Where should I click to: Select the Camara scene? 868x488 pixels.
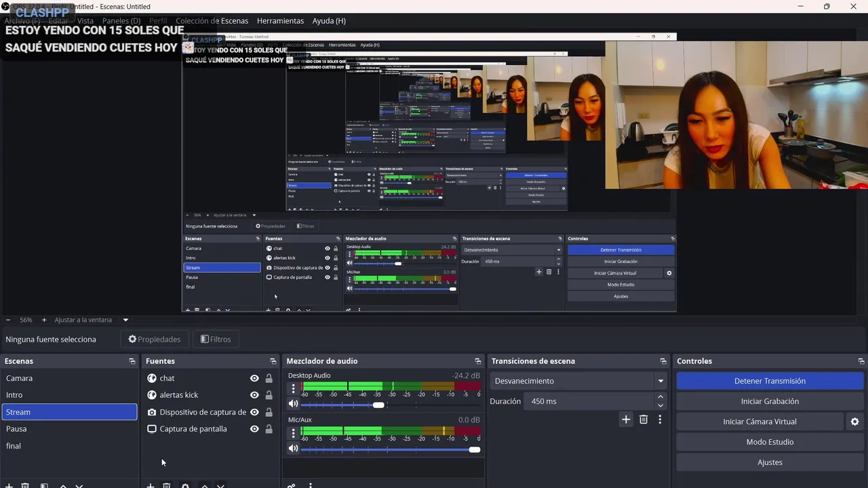click(x=69, y=378)
